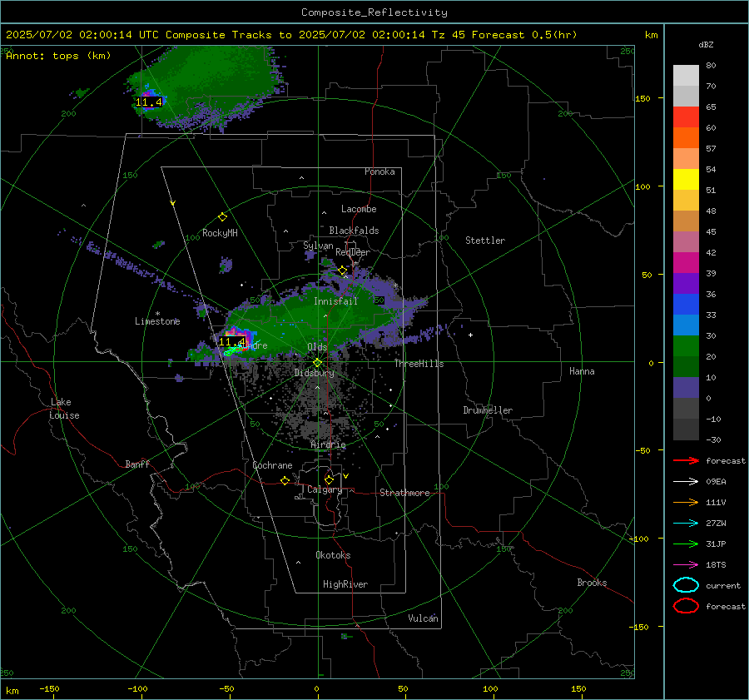Screen dimensions: 749x700
Task: Click the Blackfalds city label
Action: pyautogui.click(x=354, y=231)
